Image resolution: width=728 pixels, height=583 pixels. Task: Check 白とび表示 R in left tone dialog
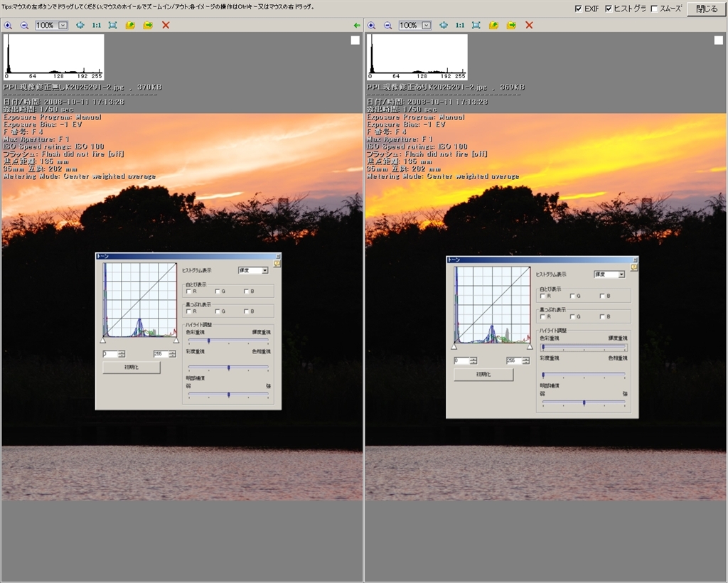(x=189, y=291)
